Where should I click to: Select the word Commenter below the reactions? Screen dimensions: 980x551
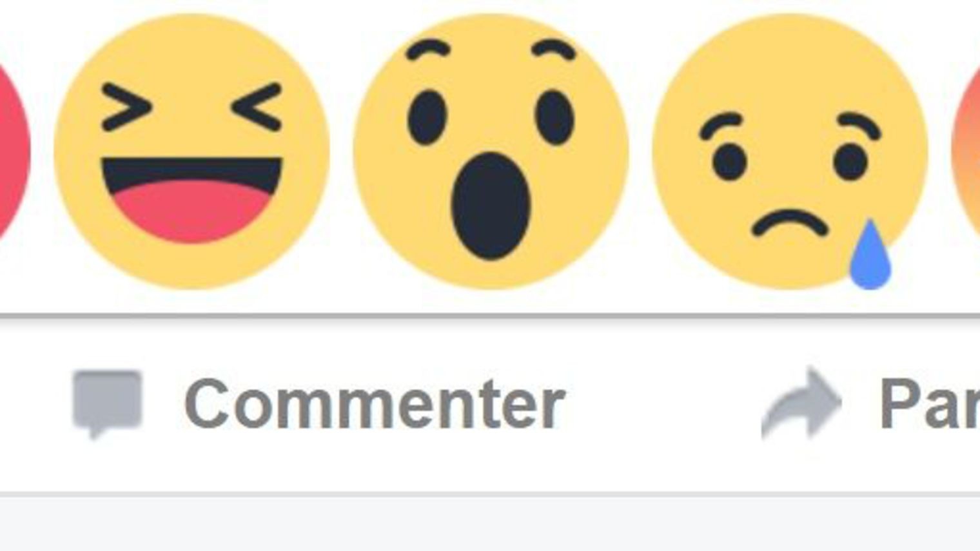pos(375,404)
